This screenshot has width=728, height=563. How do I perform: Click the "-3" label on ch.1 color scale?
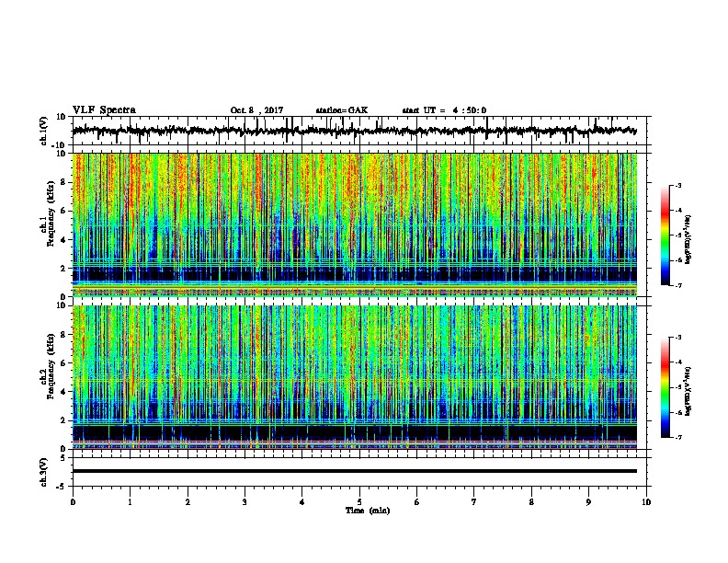coord(677,185)
